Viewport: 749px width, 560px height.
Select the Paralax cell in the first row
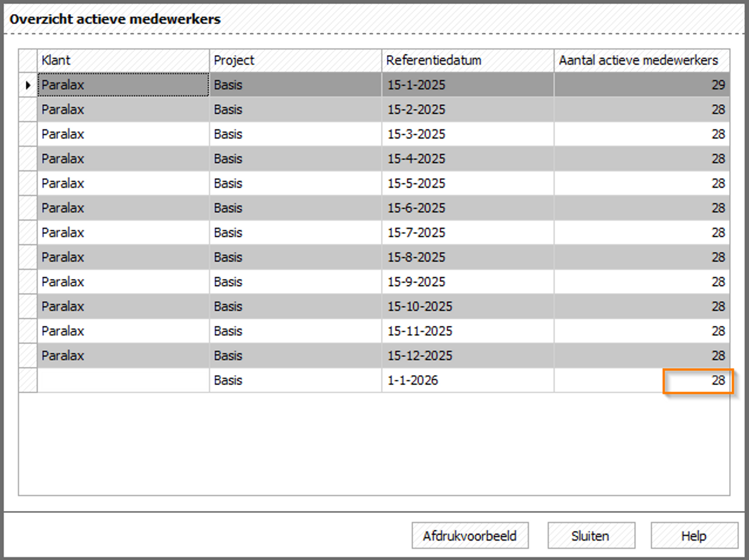point(123,85)
